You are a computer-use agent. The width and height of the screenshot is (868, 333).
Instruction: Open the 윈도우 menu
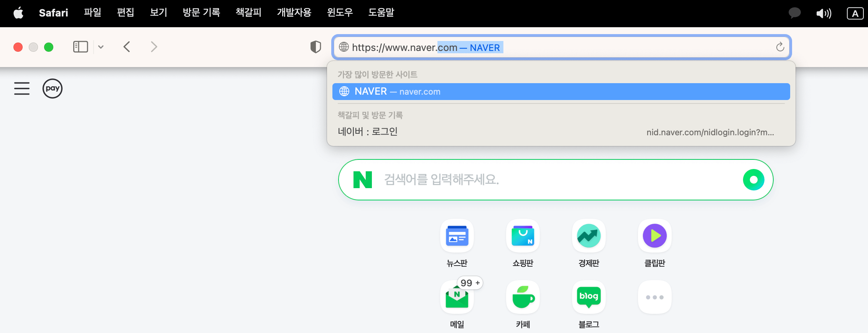tap(340, 13)
